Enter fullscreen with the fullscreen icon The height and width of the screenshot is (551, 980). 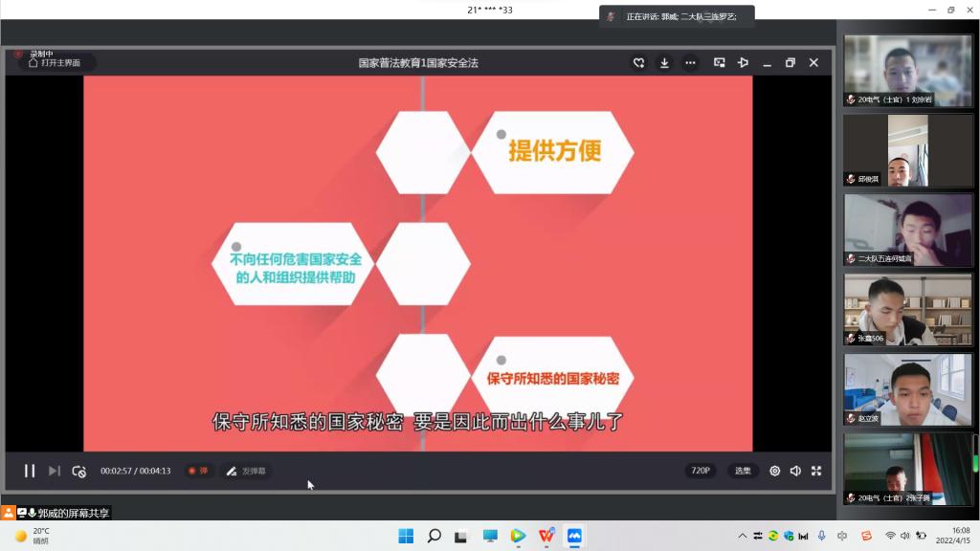[x=816, y=471]
